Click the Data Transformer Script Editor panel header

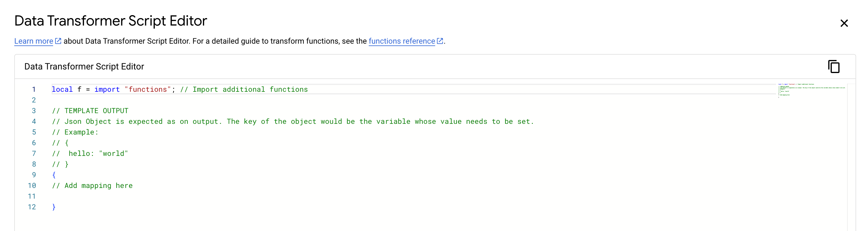(84, 67)
